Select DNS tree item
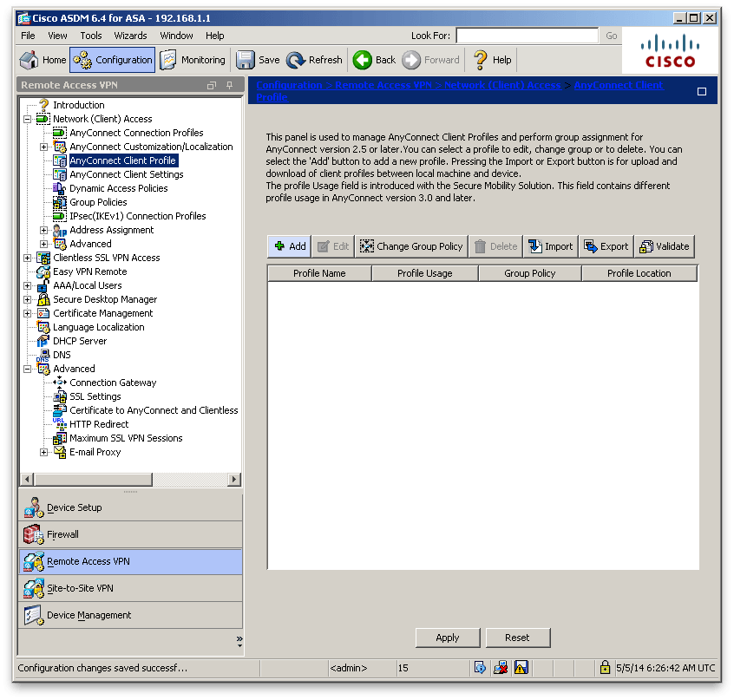The width and height of the screenshot is (734, 700). point(62,355)
